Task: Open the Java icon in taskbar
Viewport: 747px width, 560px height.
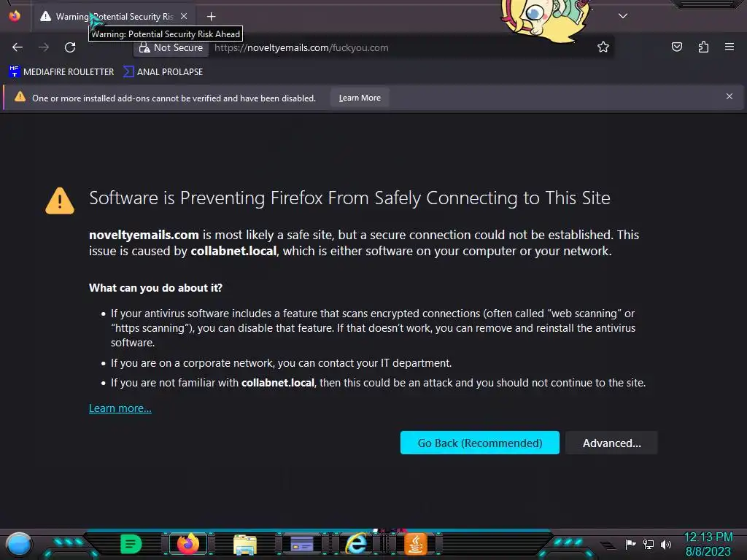Action: pyautogui.click(x=415, y=544)
